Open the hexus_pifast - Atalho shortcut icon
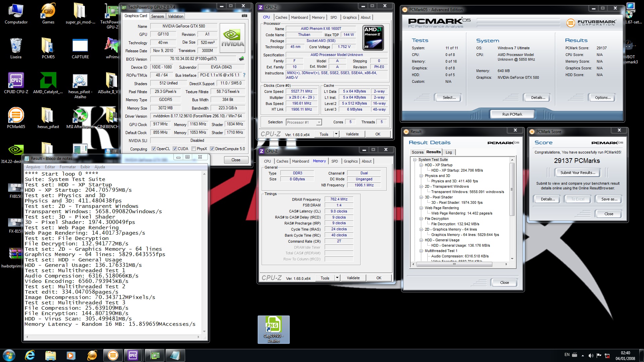The height and width of the screenshot is (362, 644). (80, 86)
